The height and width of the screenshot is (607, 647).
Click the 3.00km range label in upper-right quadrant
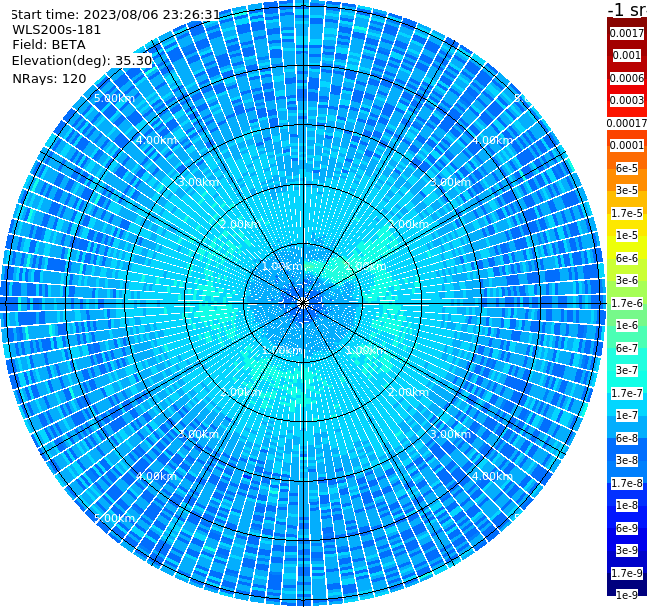450,182
